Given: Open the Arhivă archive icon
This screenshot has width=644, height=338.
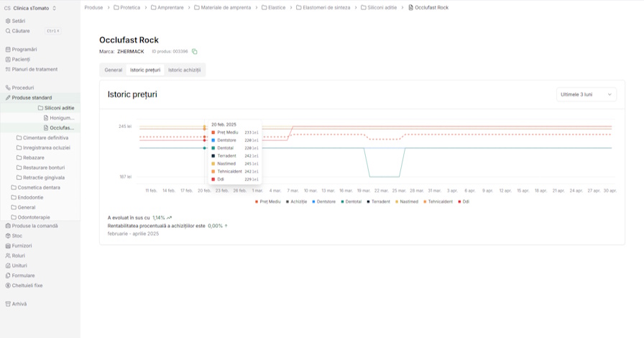Looking at the screenshot, I should 8,304.
